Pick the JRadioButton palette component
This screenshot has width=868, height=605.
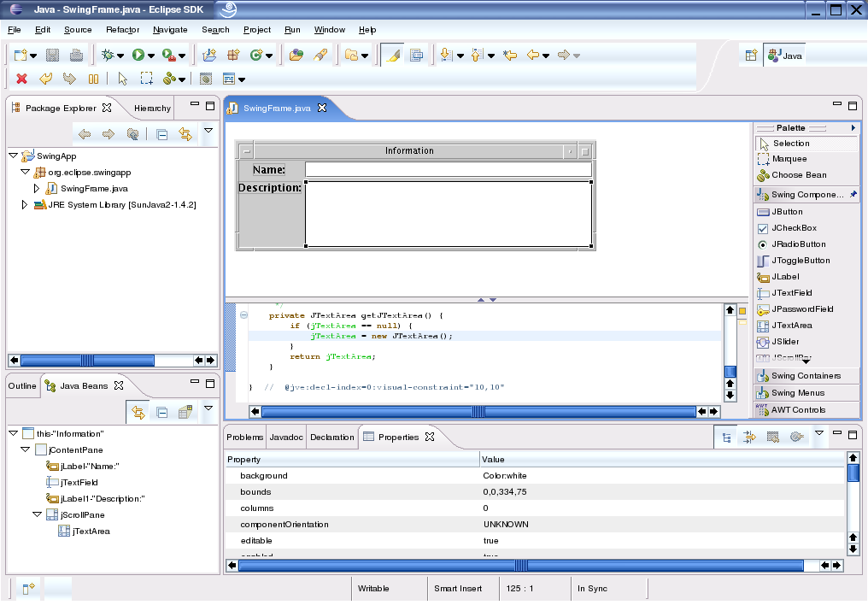click(x=798, y=244)
